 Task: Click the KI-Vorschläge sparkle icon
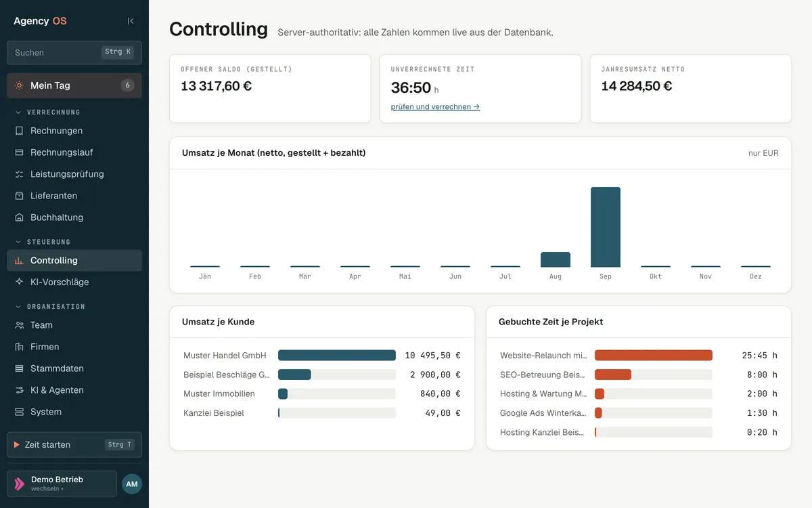click(x=19, y=282)
